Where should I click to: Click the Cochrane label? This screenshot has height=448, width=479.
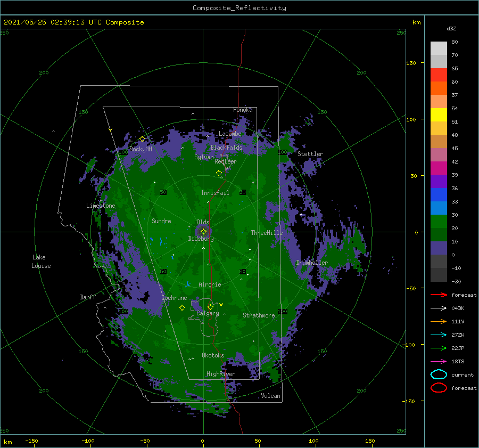(x=174, y=298)
